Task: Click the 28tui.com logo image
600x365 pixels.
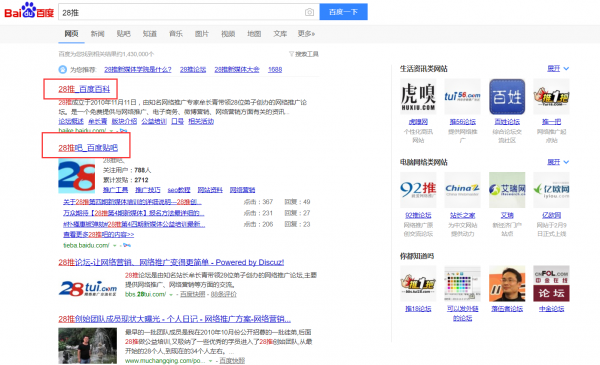Action: pyautogui.click(x=88, y=288)
